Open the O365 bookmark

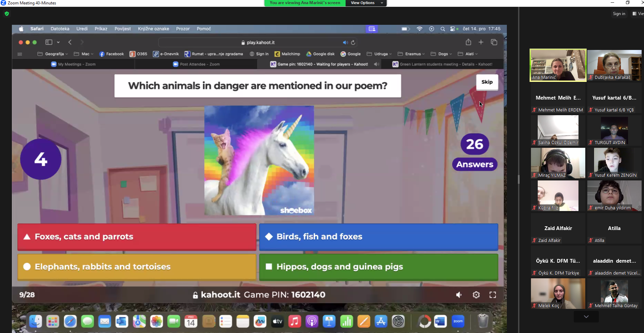pyautogui.click(x=138, y=54)
